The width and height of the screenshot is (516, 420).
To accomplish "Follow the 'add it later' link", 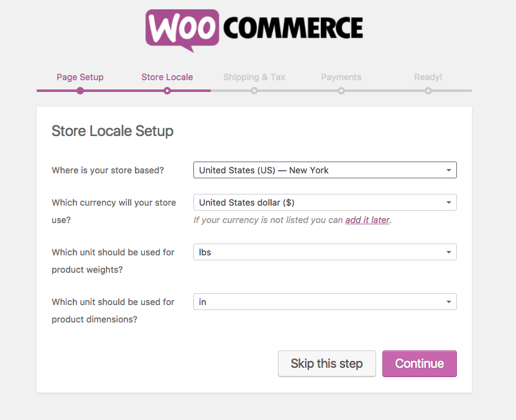I will tap(367, 220).
